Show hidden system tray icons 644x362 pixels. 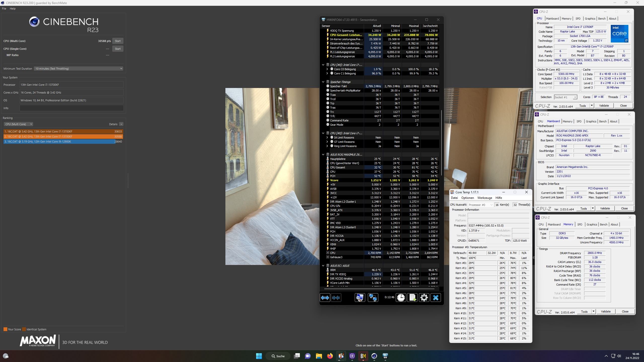[606, 356]
